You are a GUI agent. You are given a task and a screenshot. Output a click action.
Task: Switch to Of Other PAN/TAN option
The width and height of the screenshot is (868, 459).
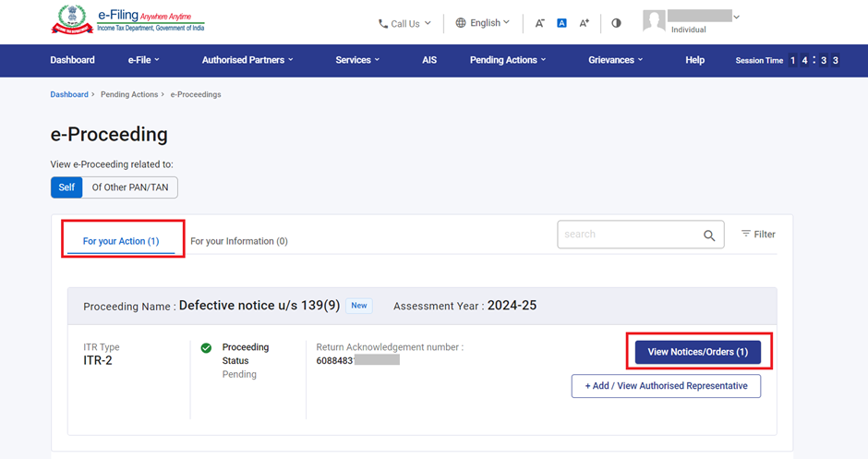click(x=130, y=187)
